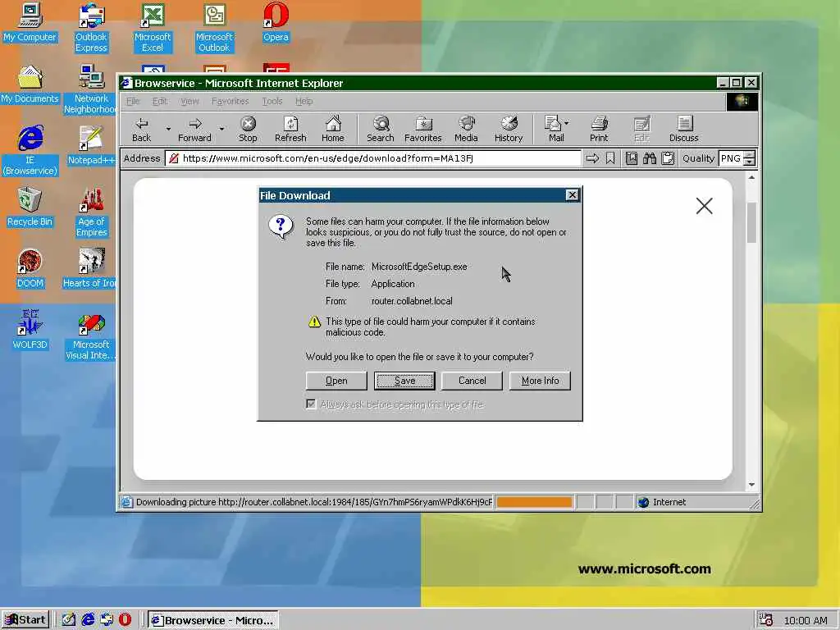The height and width of the screenshot is (630, 840).
Task: Close the File Download dialog
Action: [572, 195]
